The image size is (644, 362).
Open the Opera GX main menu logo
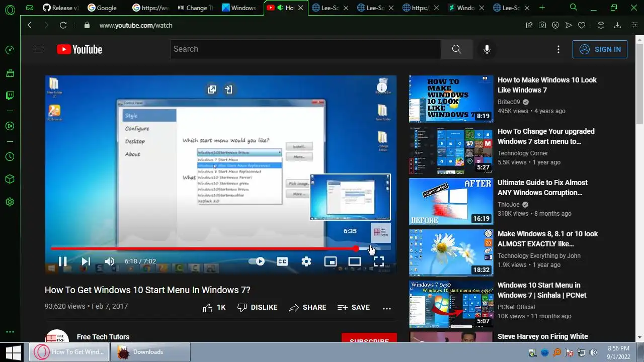point(10,10)
